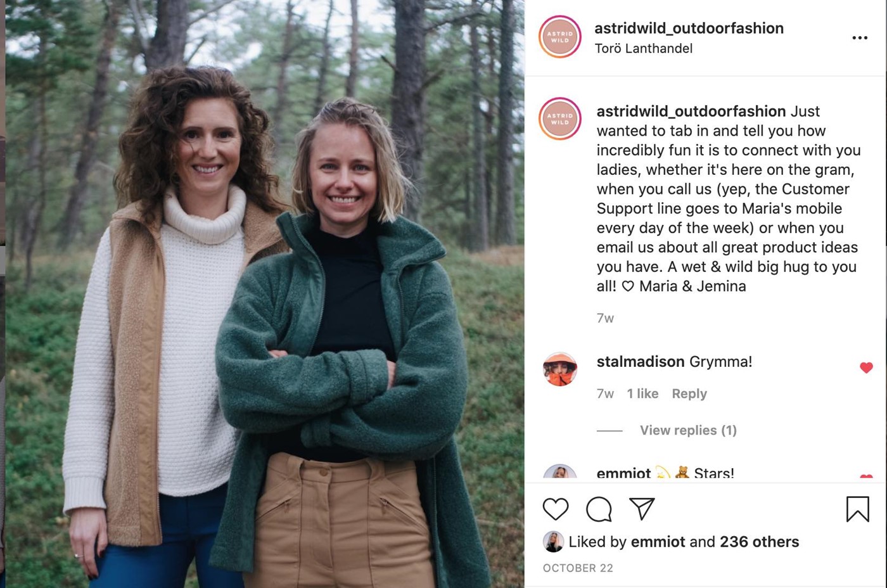Click the Astrid Wild avatar beside the caption
887x588 pixels.
(560, 118)
